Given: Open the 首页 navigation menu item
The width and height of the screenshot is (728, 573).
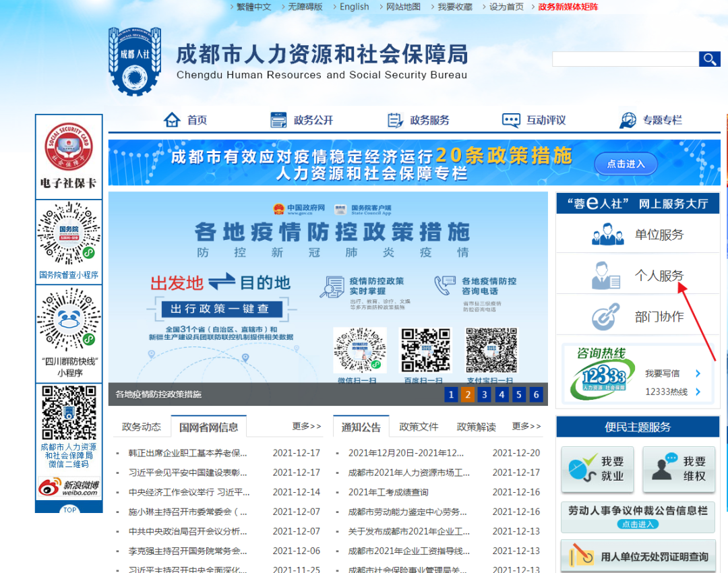Looking at the screenshot, I should point(197,120).
